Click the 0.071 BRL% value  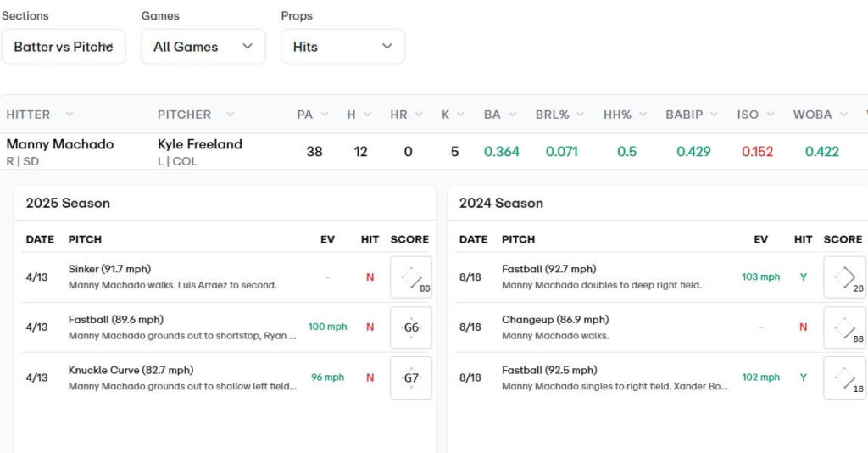562,151
